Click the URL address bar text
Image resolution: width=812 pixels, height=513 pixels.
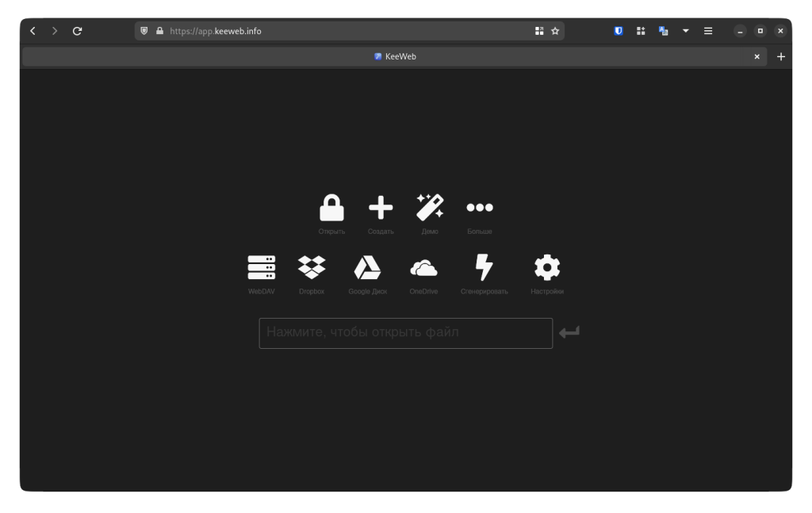click(216, 31)
